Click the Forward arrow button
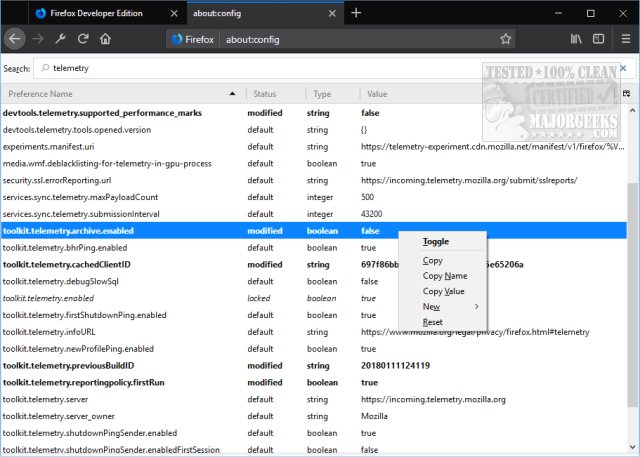 [x=38, y=39]
